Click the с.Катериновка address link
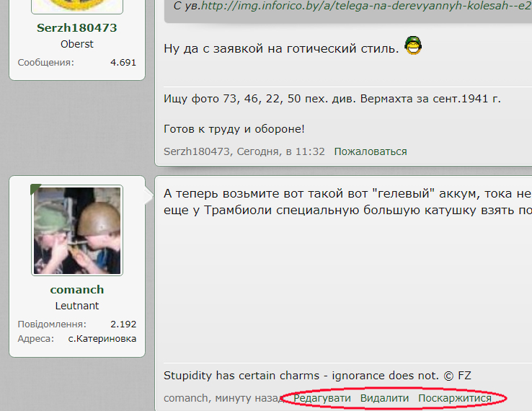Screen dimensions: 532x411 point(102,339)
